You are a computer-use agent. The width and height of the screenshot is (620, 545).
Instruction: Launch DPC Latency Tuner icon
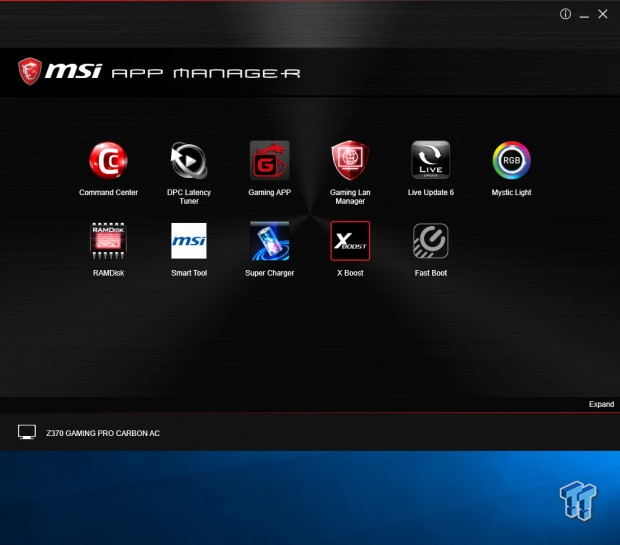click(x=189, y=160)
